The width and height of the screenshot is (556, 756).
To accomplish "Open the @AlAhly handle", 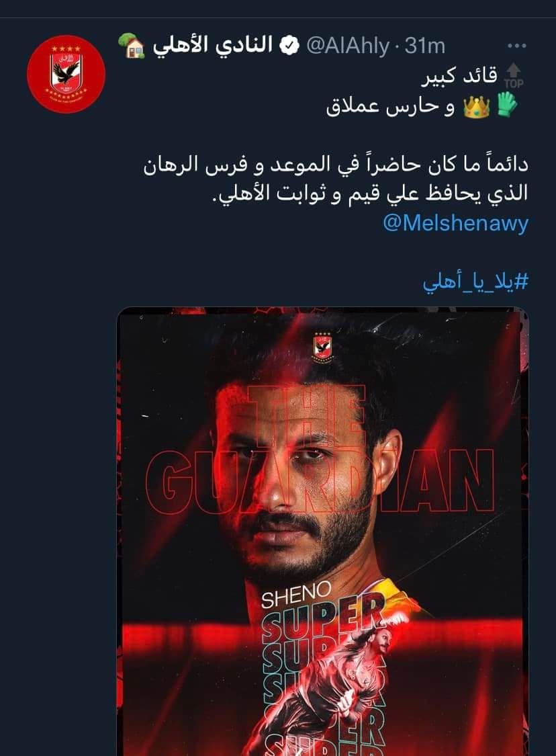I will tap(348, 46).
